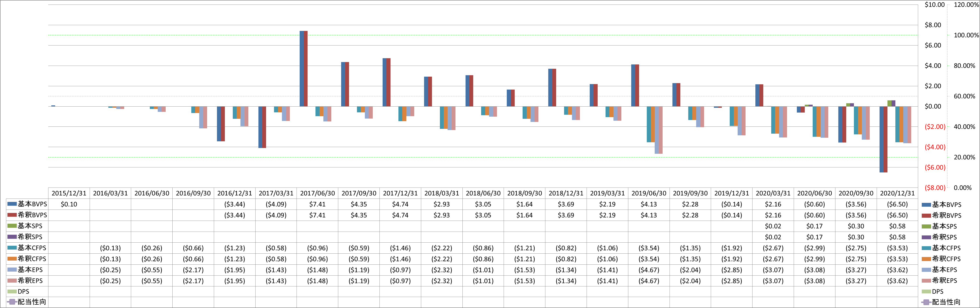Select the 2020/12/31 column header
This screenshot has width=980, height=308.
tap(898, 193)
